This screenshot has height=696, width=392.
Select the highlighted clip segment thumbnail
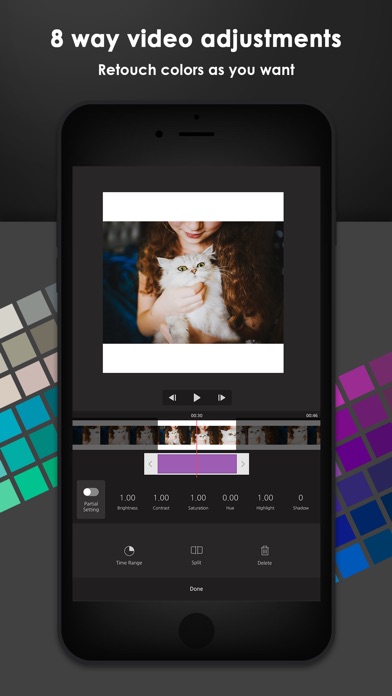click(197, 435)
